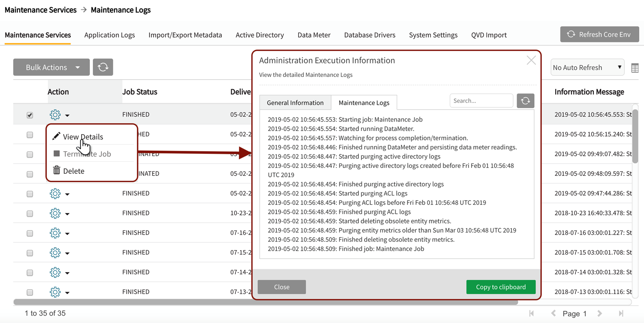The image size is (644, 323).
Task: Click the horizontal scrollbar under the table
Action: (266, 302)
